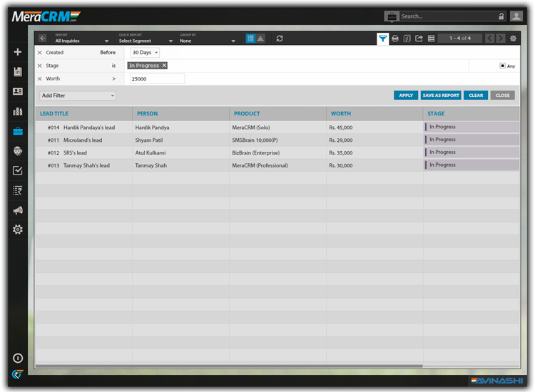535x392 pixels.
Task: Click the Search input field
Action: (449, 16)
